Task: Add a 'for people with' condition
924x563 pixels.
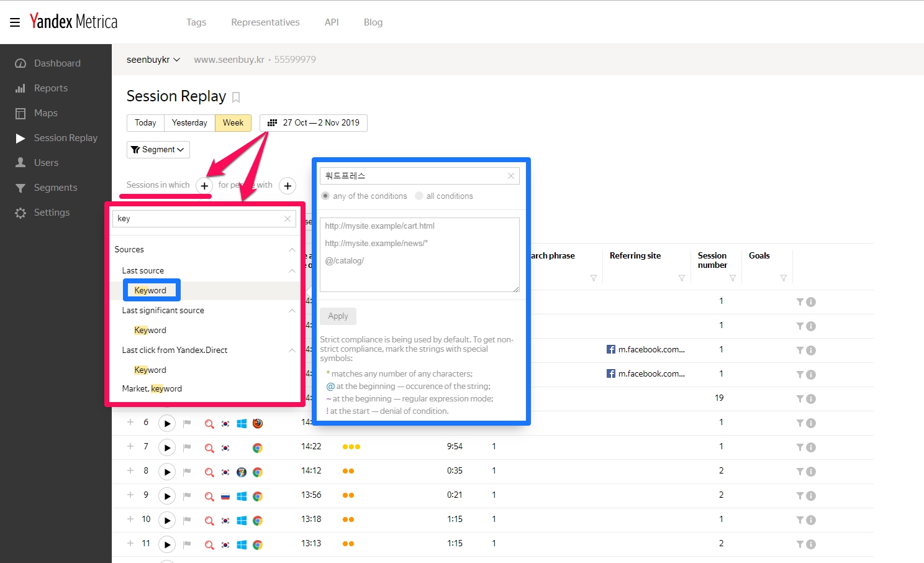Action: [x=288, y=186]
